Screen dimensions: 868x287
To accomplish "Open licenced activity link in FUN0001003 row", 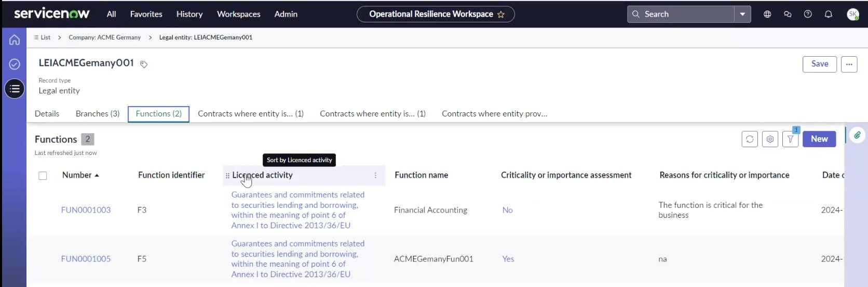I will (298, 210).
